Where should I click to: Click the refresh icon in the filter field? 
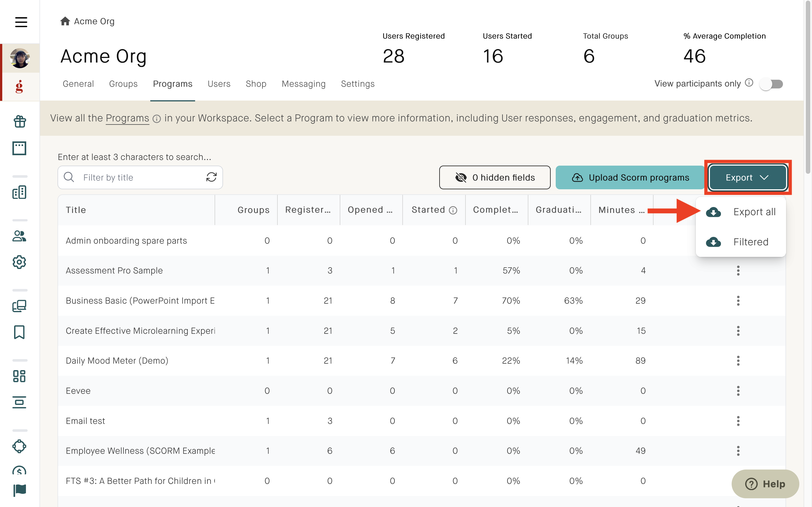[211, 177]
